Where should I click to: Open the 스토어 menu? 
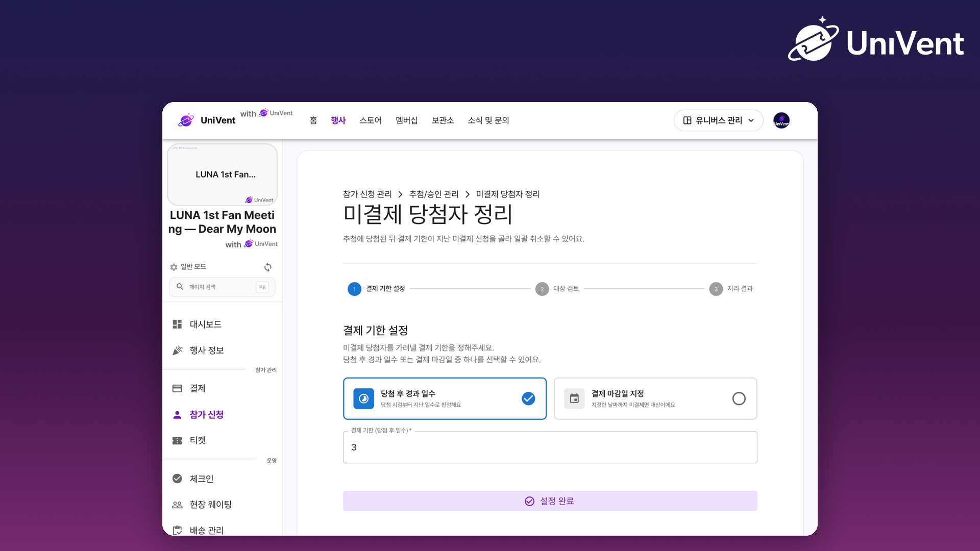pos(370,120)
